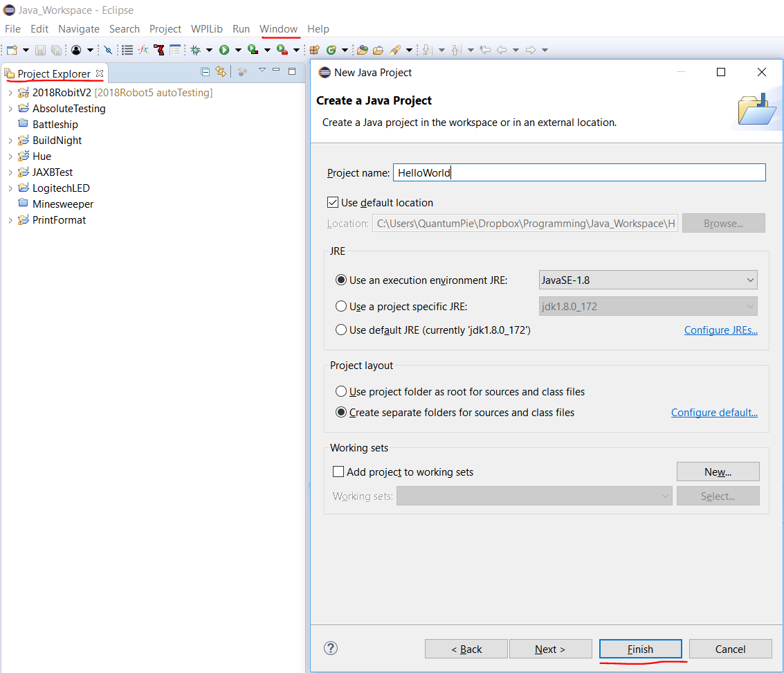784x673 pixels.
Task: Select the Project Explorer tab
Action: tap(54, 73)
